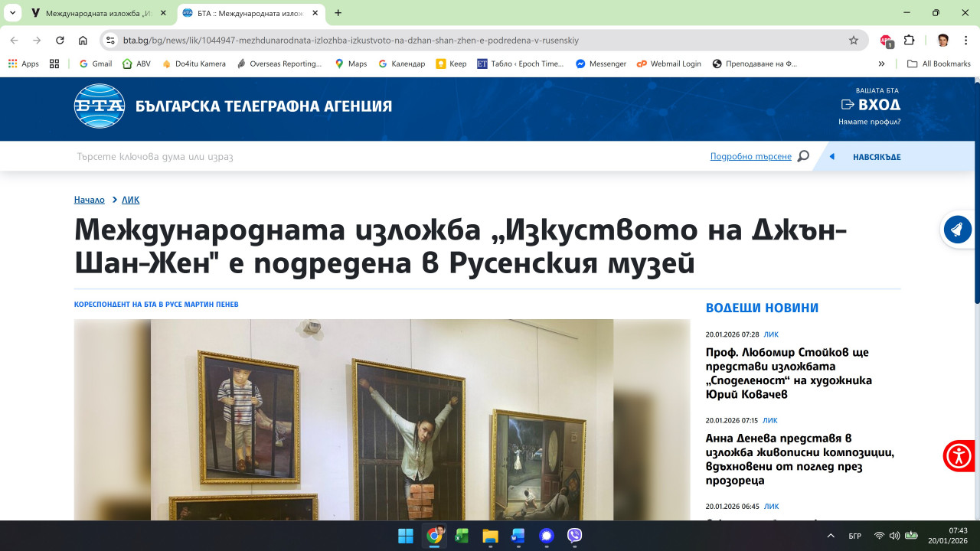Click the ЛИК breadcrumb link
The height and width of the screenshot is (551, 980).
[130, 200]
